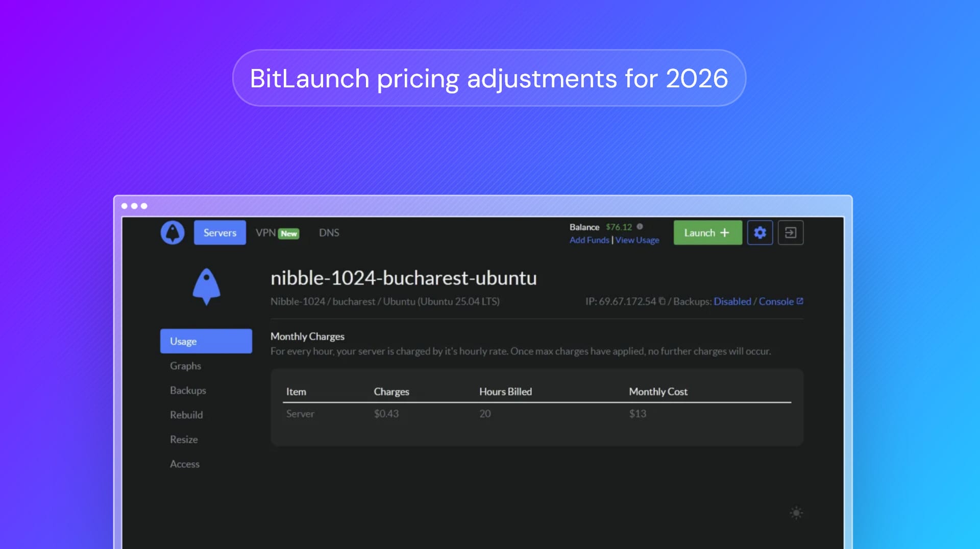Image resolution: width=980 pixels, height=549 pixels.
Task: Click the IP 69.67.172.54 text
Action: pyautogui.click(x=621, y=301)
